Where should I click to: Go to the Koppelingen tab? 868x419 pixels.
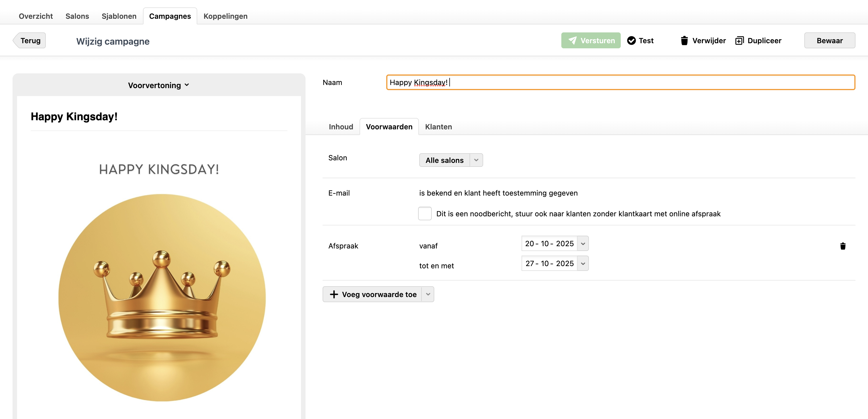[x=225, y=16]
